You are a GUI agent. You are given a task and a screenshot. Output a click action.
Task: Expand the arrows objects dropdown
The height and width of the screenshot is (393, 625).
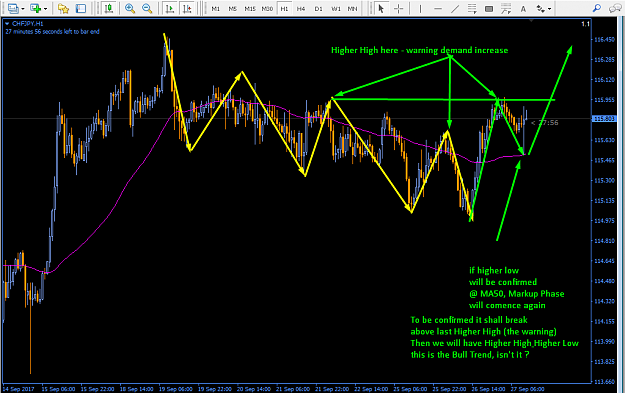[550, 9]
